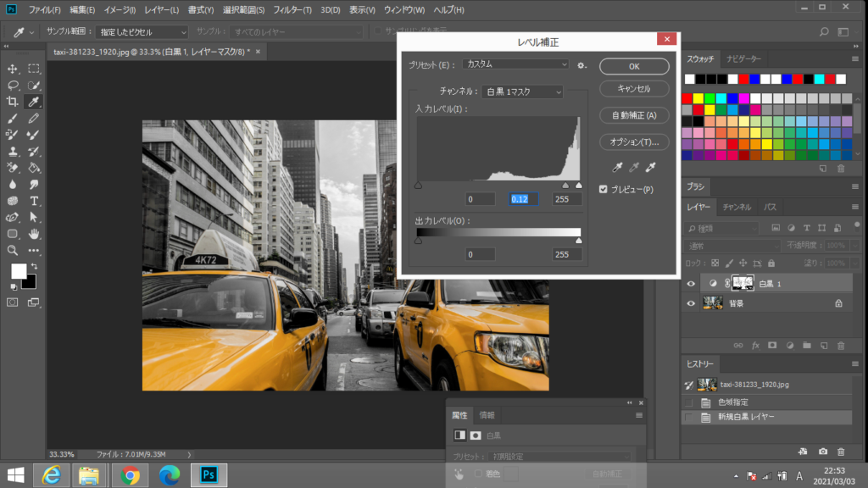Click the white point eyedropper in Levels
The image size is (868, 488).
[650, 167]
